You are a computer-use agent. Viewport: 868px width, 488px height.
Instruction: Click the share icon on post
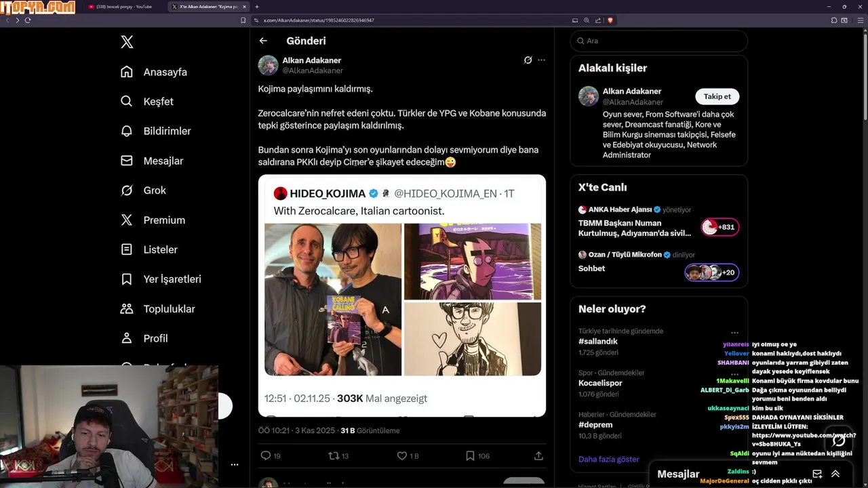(538, 456)
